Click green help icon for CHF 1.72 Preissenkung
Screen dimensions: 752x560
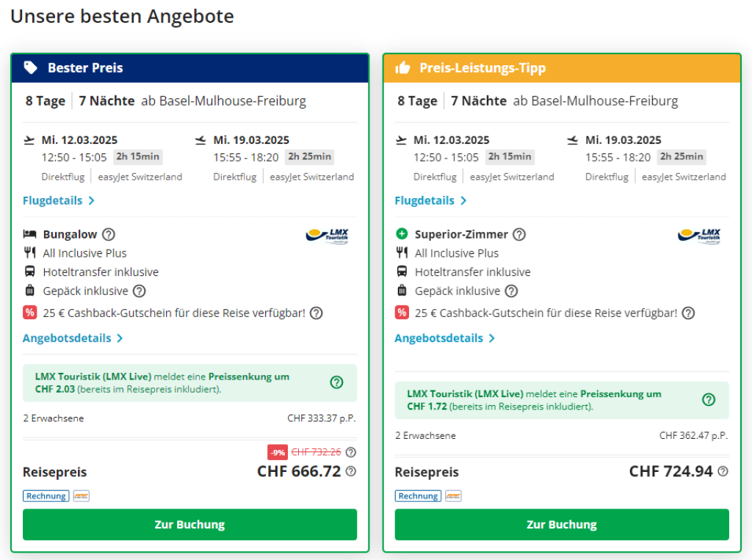click(x=709, y=400)
